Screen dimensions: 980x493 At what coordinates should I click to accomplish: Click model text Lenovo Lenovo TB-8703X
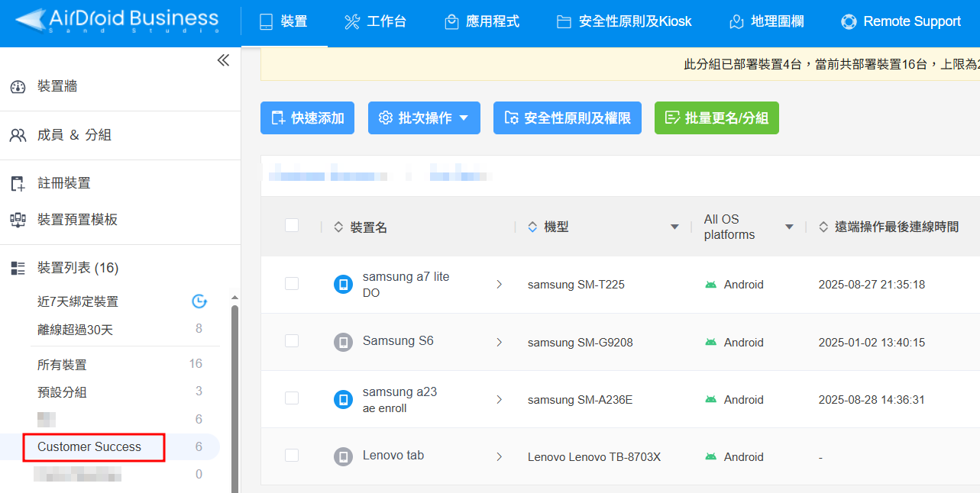(x=594, y=457)
